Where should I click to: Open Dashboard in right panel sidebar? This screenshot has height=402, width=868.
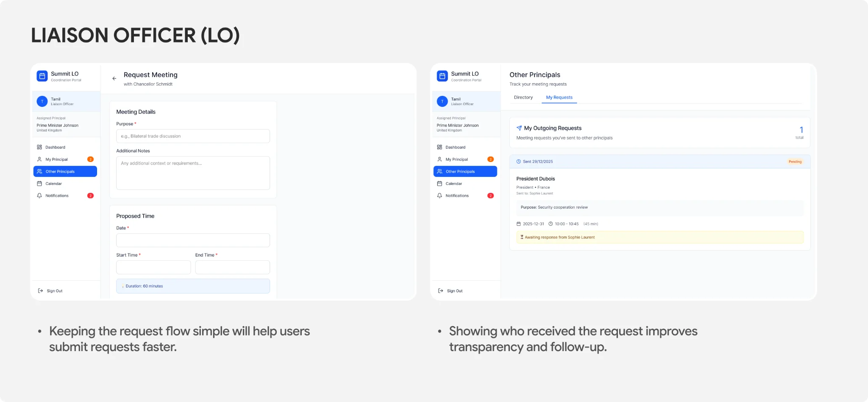tap(465, 147)
